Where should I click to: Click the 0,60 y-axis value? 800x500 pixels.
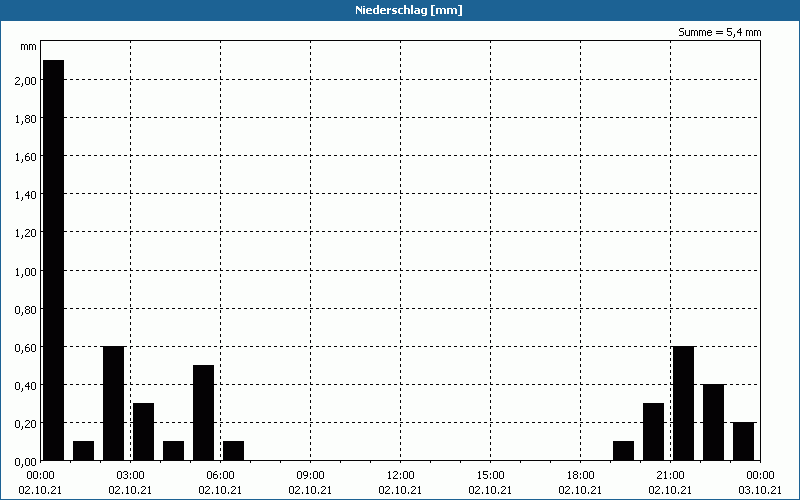coord(26,347)
